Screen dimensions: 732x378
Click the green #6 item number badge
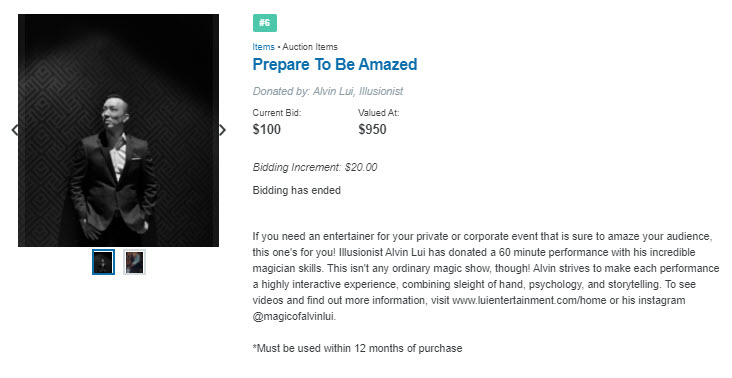pos(265,23)
